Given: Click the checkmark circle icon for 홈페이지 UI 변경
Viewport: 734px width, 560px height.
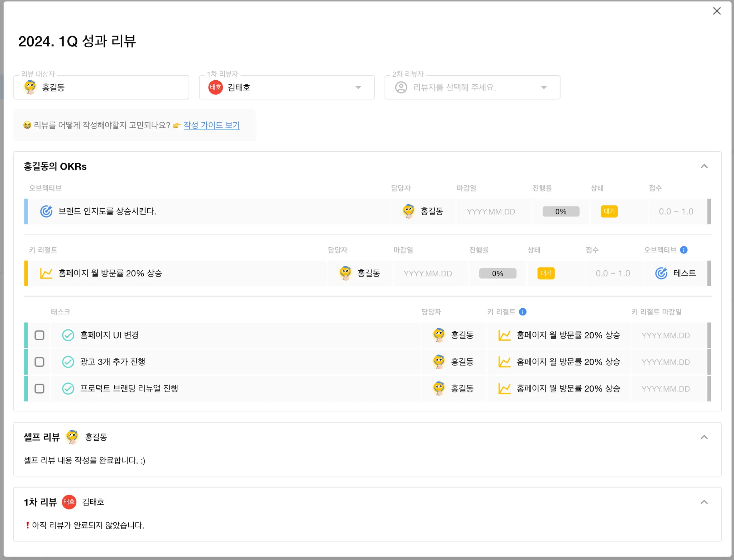Looking at the screenshot, I should click(x=68, y=335).
